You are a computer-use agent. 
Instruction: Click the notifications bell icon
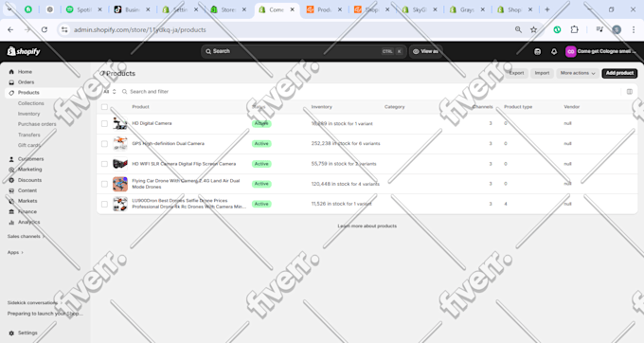554,51
